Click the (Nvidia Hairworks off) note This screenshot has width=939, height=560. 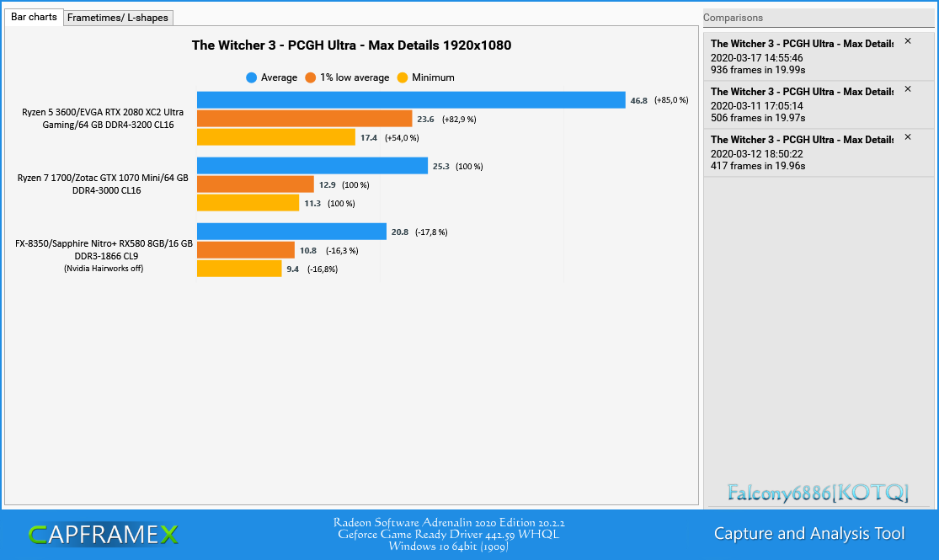click(104, 269)
